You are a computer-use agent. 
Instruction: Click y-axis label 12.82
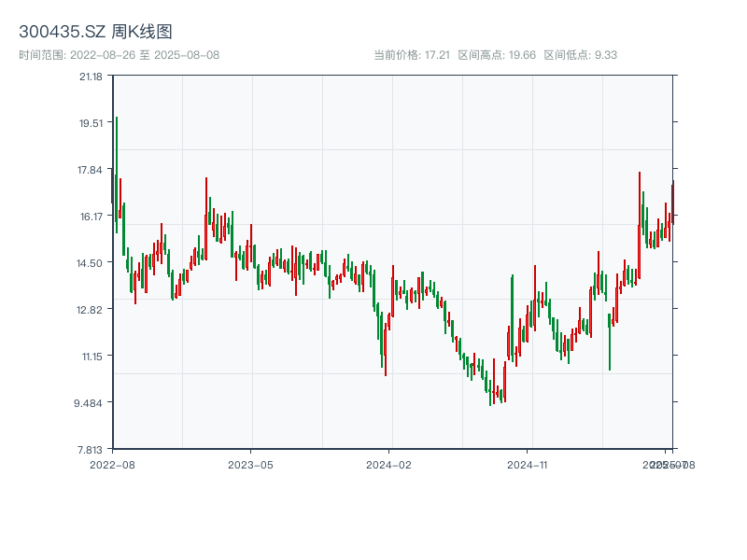(90, 310)
